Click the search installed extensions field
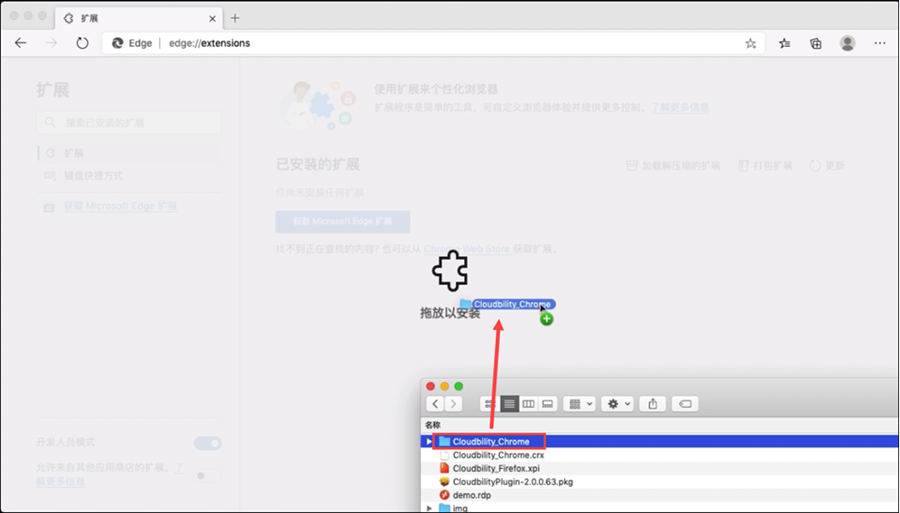This screenshot has width=900, height=513. 129,122
